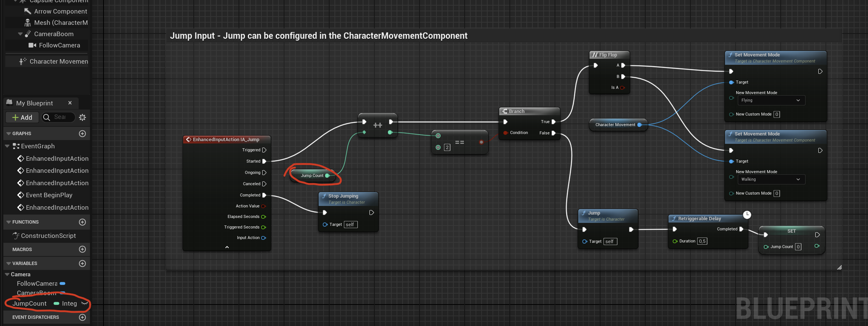
Task: Click the ConstructionScript function icon
Action: [16, 236]
